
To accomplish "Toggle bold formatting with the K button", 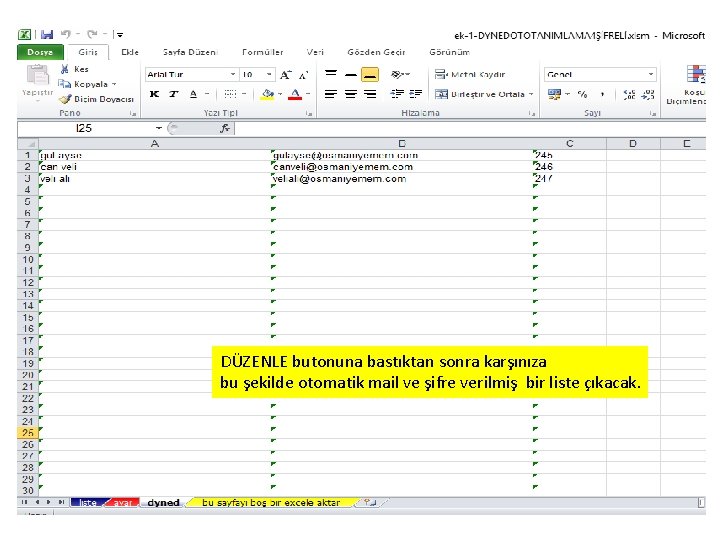I will point(155,94).
